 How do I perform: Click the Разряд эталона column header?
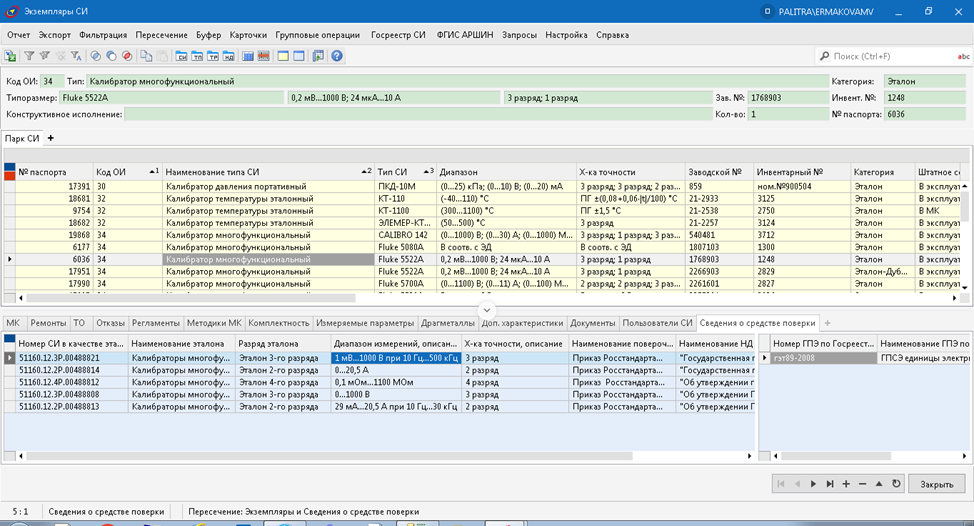pyautogui.click(x=282, y=343)
